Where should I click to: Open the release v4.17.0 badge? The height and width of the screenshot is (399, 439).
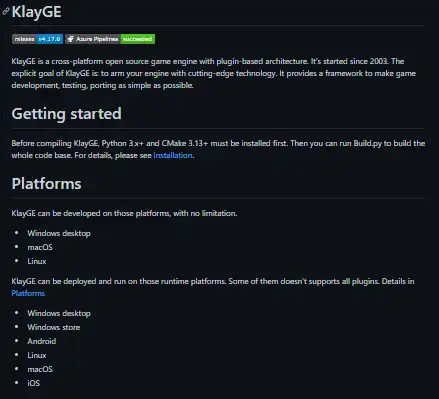[x=37, y=39]
